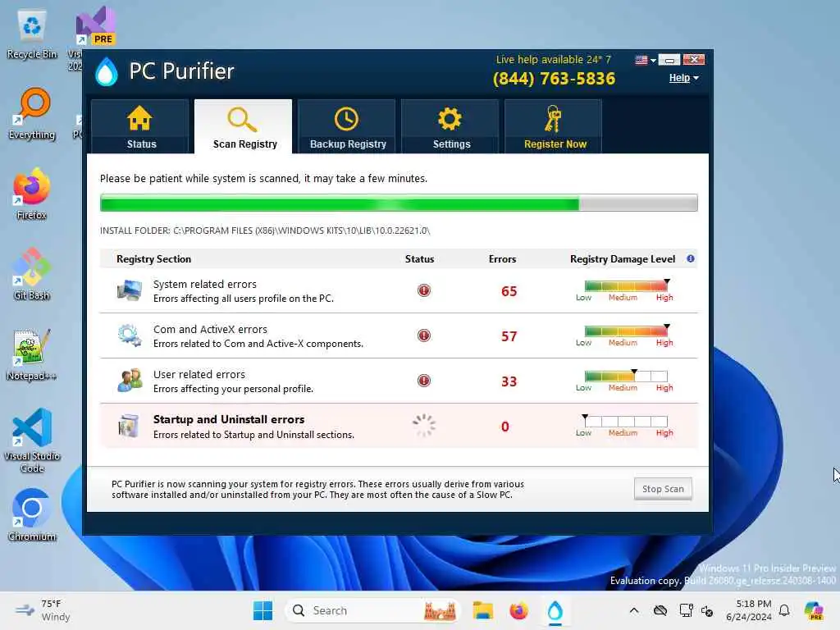The image size is (840, 630).
Task: Click red alert status icon for System errors
Action: pos(424,290)
